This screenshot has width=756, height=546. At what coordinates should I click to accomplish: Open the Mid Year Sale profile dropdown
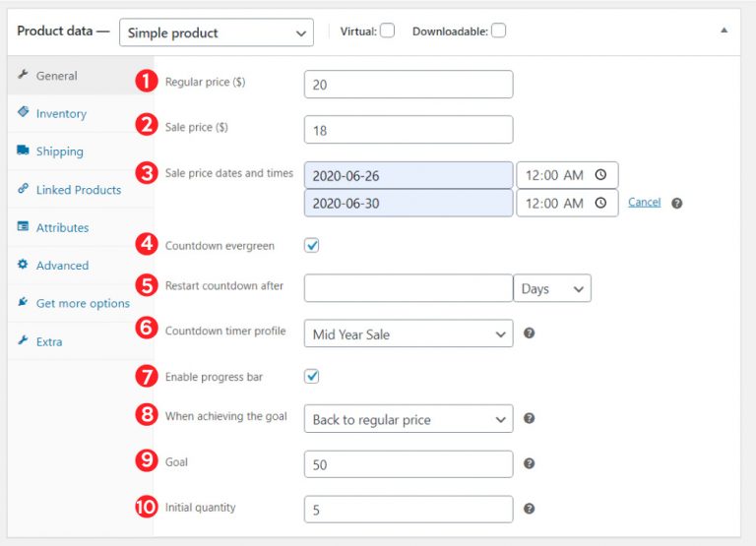409,334
